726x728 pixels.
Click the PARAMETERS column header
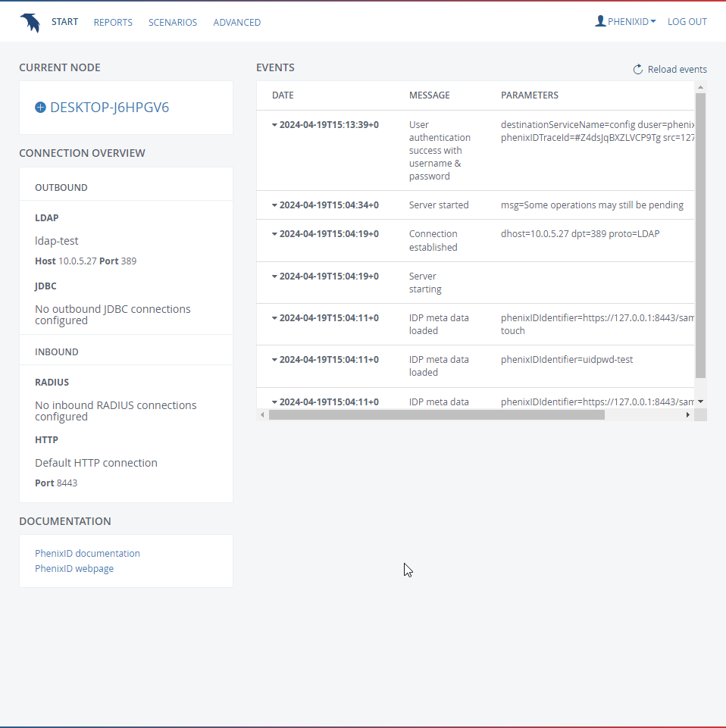[530, 95]
